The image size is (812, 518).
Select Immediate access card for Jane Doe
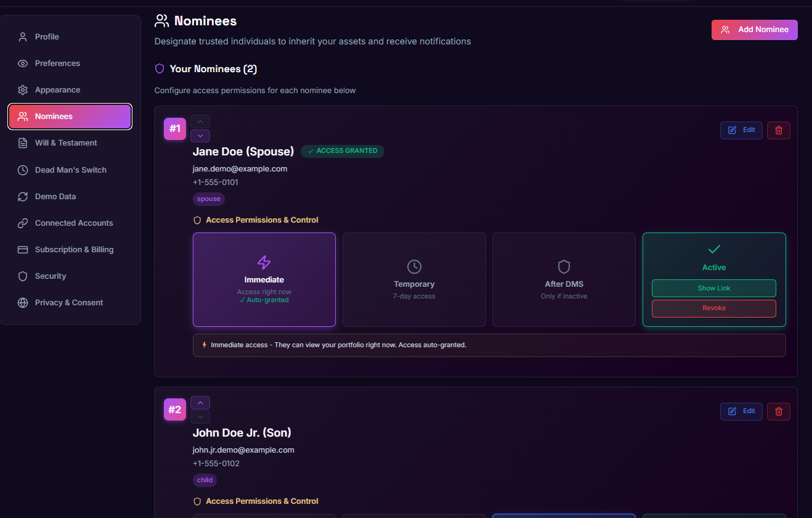pyautogui.click(x=264, y=279)
